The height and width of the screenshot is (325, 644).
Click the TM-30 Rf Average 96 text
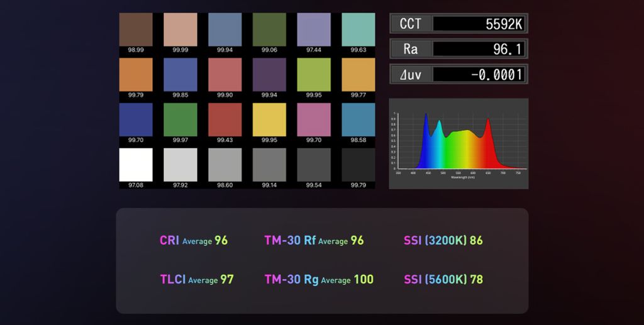[314, 240]
